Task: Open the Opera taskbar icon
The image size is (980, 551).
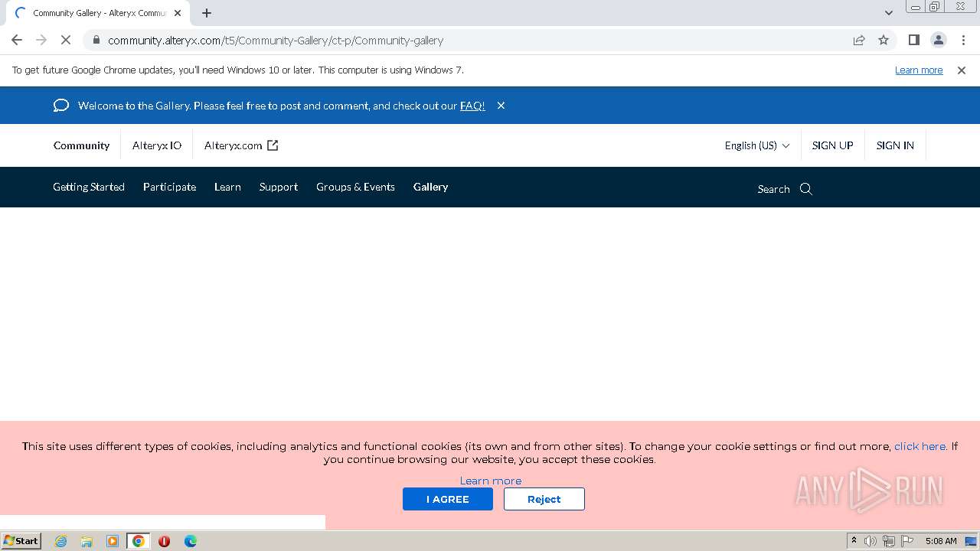Action: [164, 541]
